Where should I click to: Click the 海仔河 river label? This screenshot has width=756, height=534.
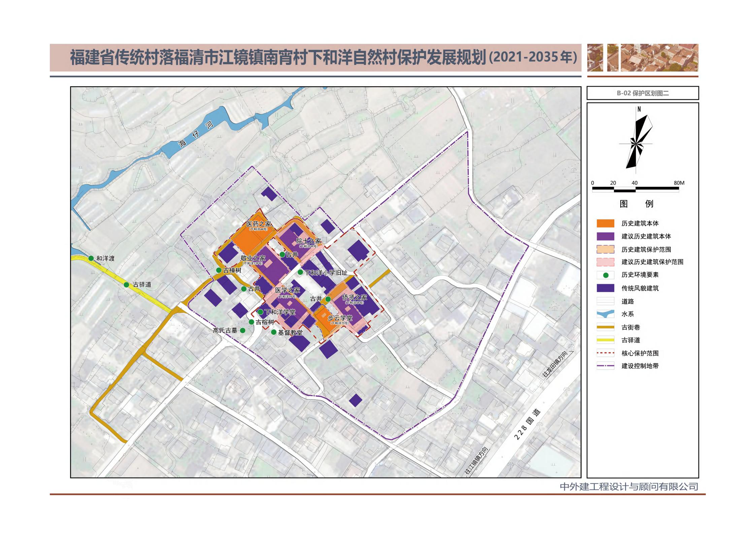pyautogui.click(x=196, y=135)
